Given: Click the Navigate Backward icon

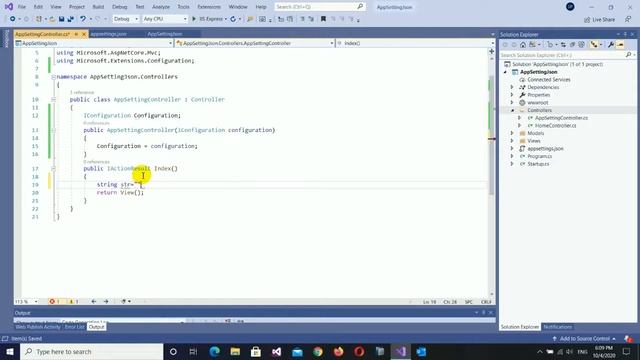Looking at the screenshot, I should coord(13,19).
